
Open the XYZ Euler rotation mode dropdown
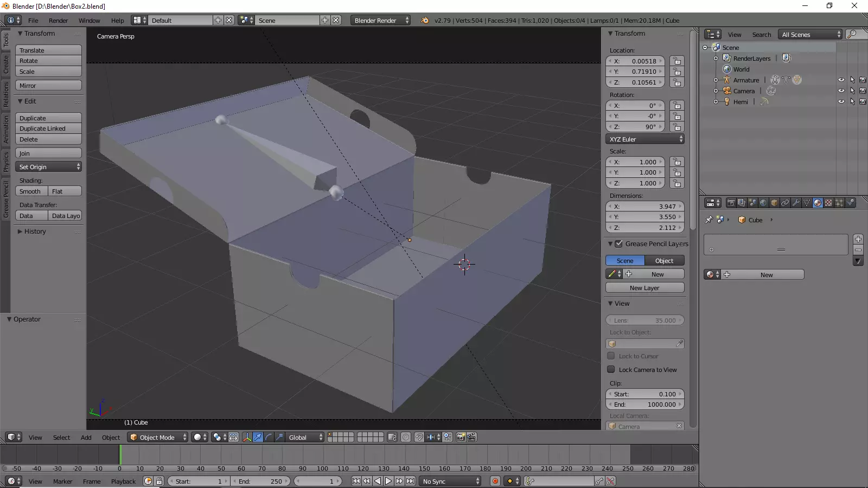644,139
